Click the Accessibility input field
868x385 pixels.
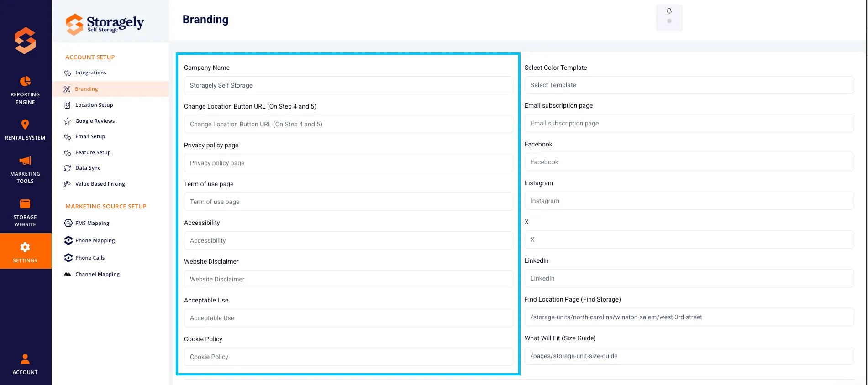(x=348, y=240)
